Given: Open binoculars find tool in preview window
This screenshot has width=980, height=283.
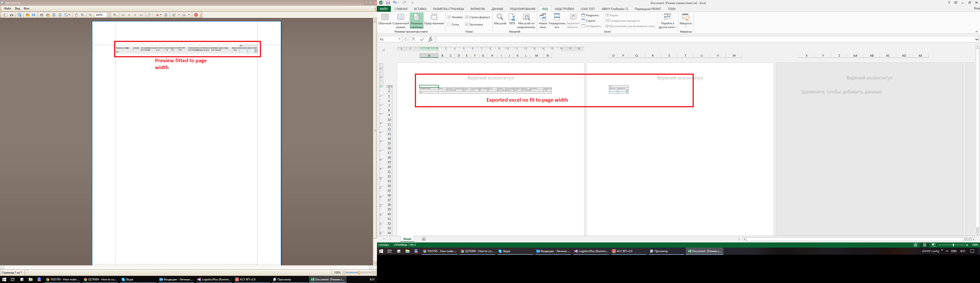Looking at the screenshot, I should point(12,15).
